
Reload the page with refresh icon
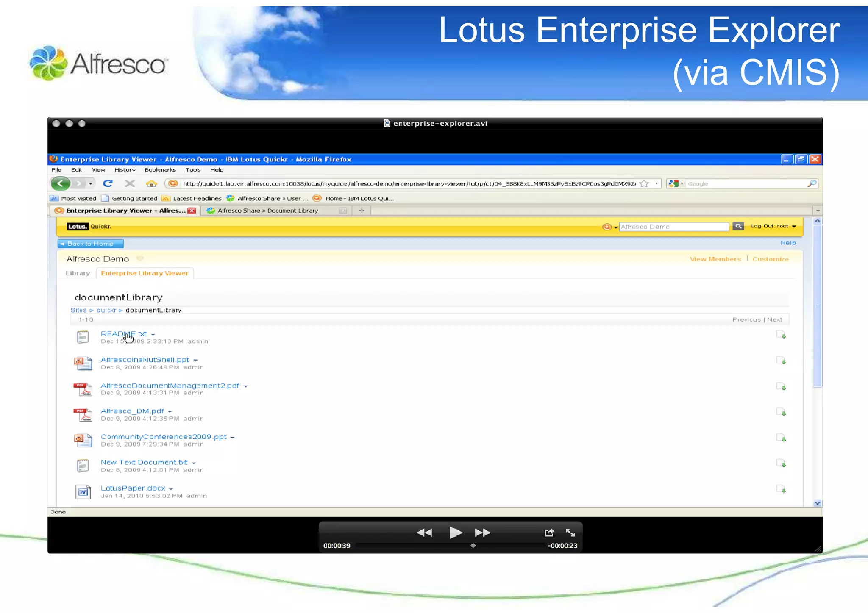click(108, 183)
